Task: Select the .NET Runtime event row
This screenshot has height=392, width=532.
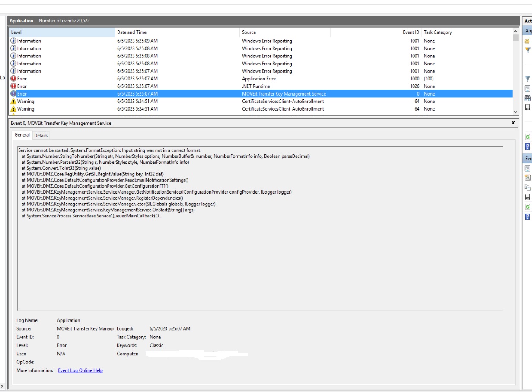Action: 261,86
